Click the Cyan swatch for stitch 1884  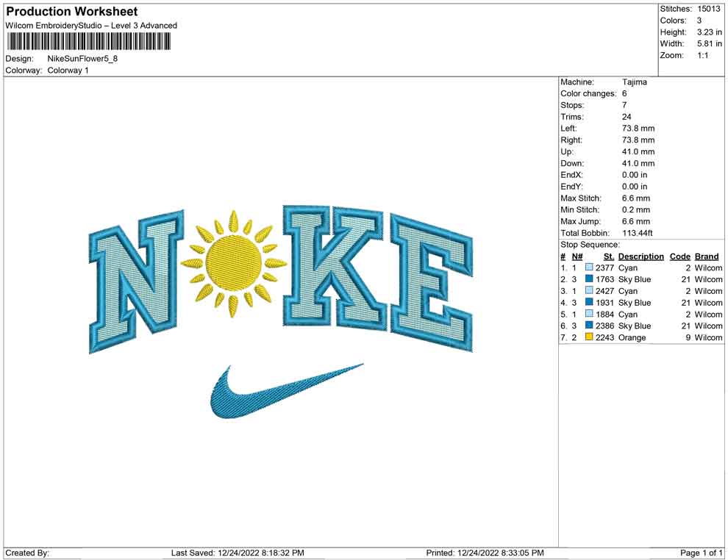589,314
